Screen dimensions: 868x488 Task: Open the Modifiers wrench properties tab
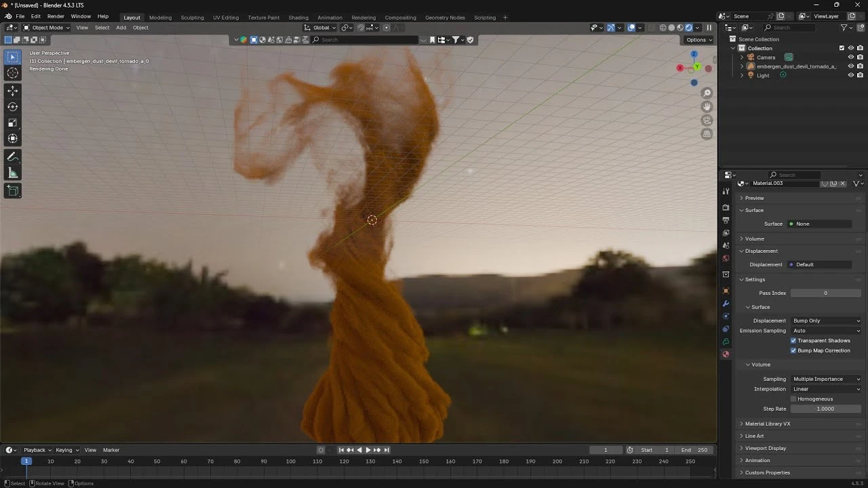click(x=726, y=303)
